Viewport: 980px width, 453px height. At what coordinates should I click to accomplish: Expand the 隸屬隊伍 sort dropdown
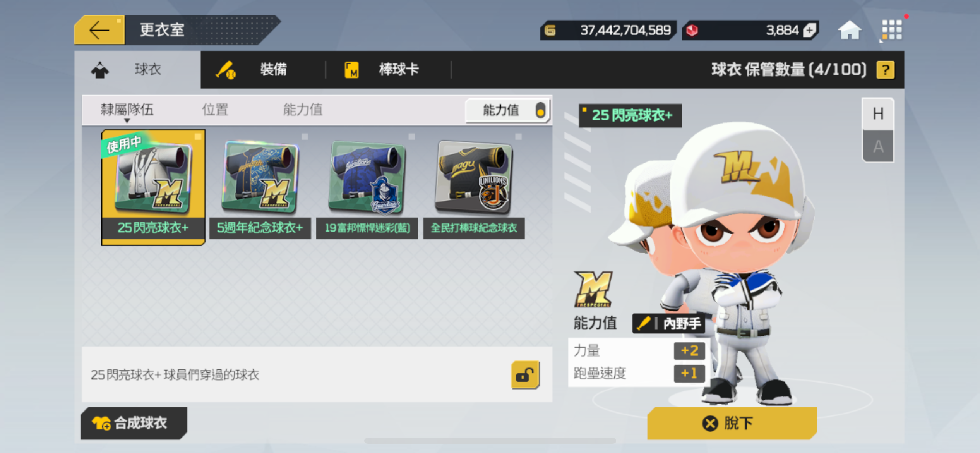(127, 110)
